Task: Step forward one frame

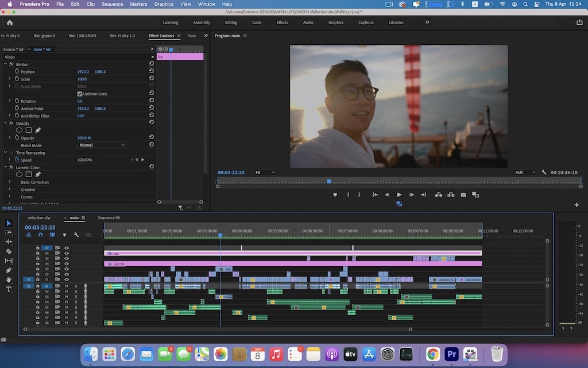Action: coord(411,194)
